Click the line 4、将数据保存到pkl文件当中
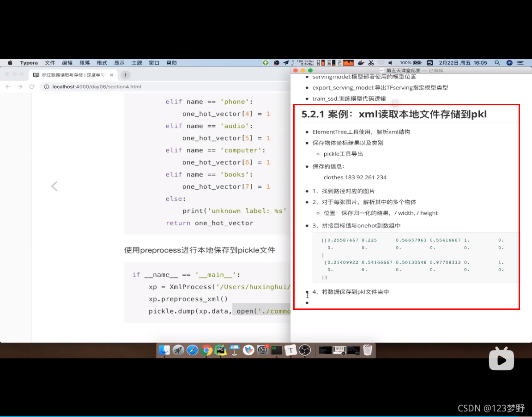The image size is (532, 417). tap(351, 291)
